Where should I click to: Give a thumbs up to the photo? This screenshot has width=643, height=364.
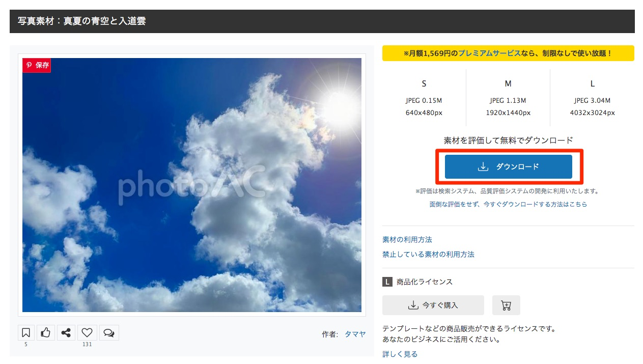(46, 332)
